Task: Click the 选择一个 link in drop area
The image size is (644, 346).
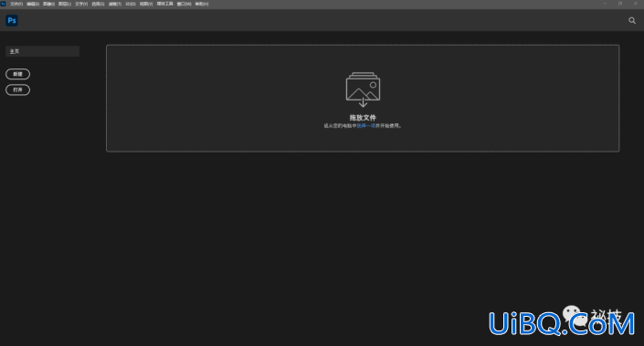Action: tap(366, 126)
